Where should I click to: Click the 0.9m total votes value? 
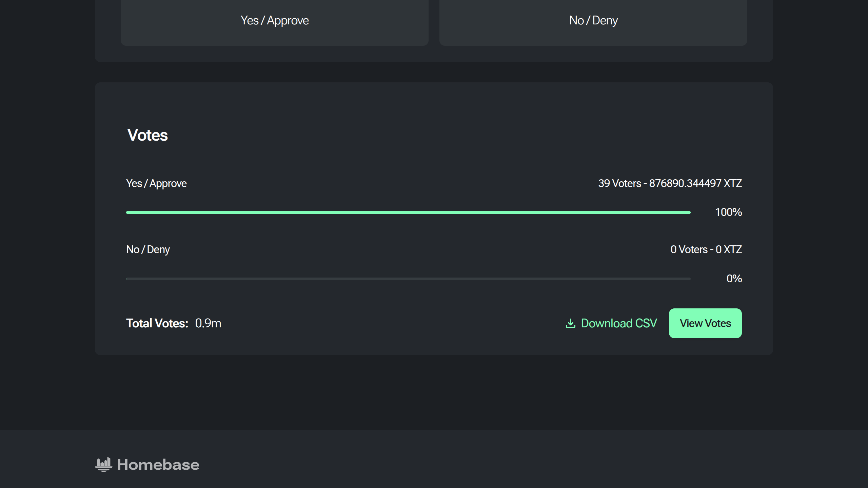208,323
